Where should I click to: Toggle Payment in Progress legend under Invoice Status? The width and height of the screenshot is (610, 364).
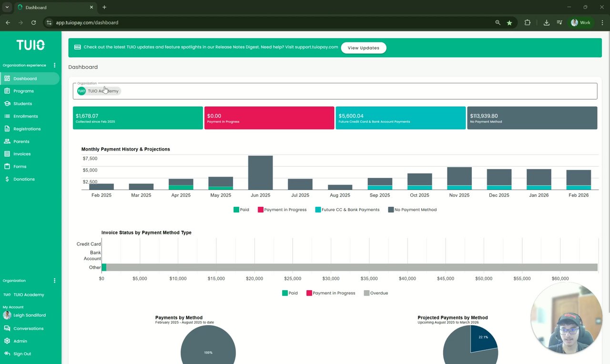pos(331,293)
